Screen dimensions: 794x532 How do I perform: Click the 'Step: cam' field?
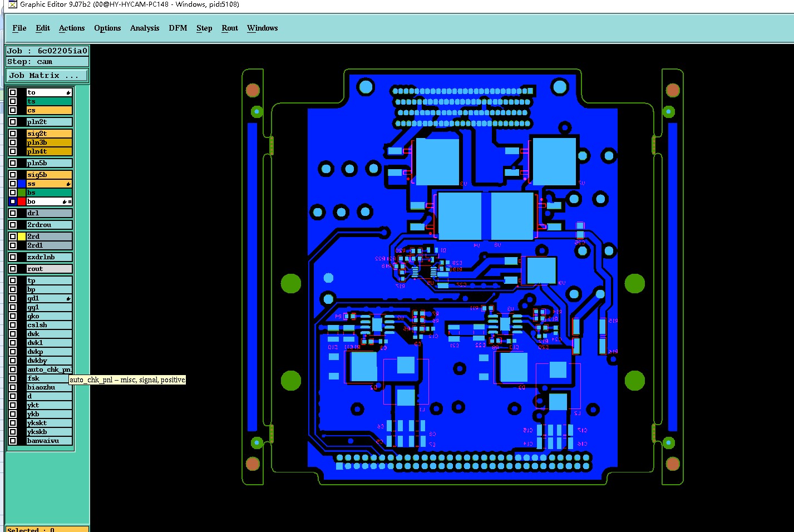tap(47, 62)
